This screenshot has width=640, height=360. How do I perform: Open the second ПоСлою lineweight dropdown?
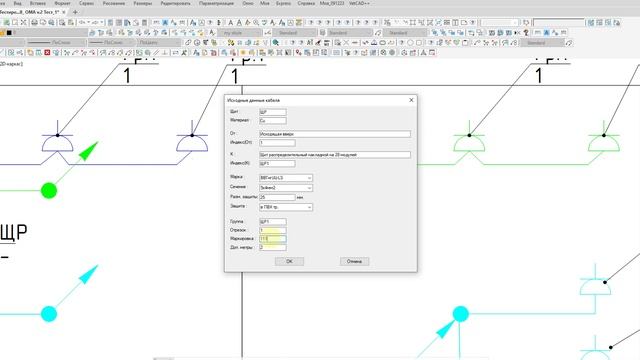[x=112, y=42]
